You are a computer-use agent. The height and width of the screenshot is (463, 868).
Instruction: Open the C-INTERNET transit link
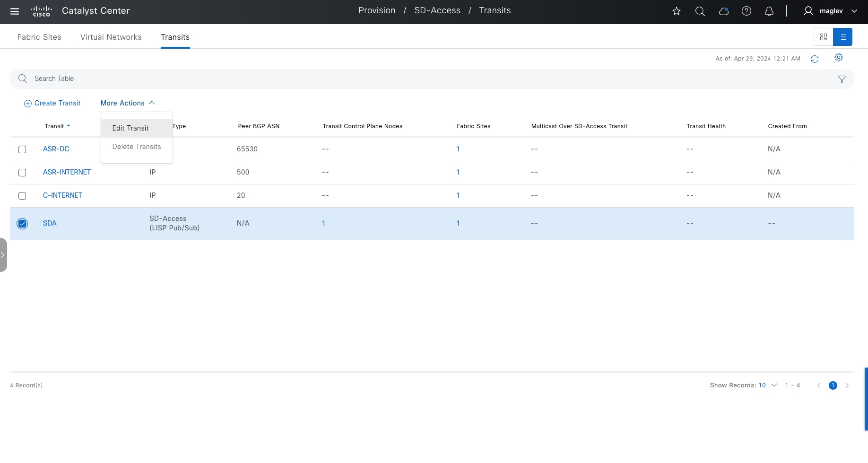(x=62, y=195)
